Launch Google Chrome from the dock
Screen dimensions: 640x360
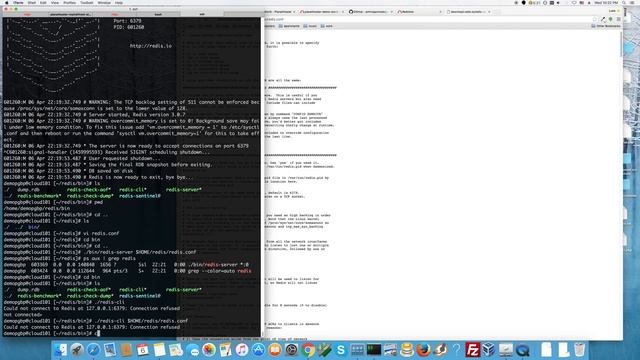coord(308,350)
